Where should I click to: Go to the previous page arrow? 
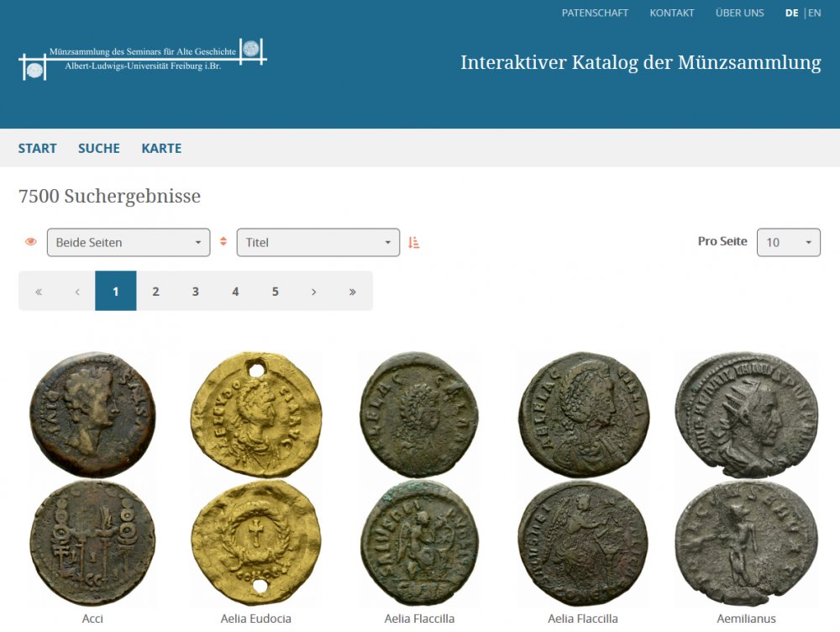point(77,292)
